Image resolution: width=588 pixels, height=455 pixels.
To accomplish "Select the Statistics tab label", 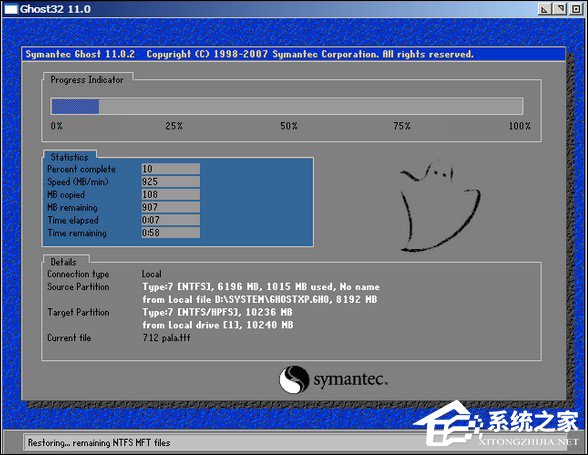I will tap(69, 157).
